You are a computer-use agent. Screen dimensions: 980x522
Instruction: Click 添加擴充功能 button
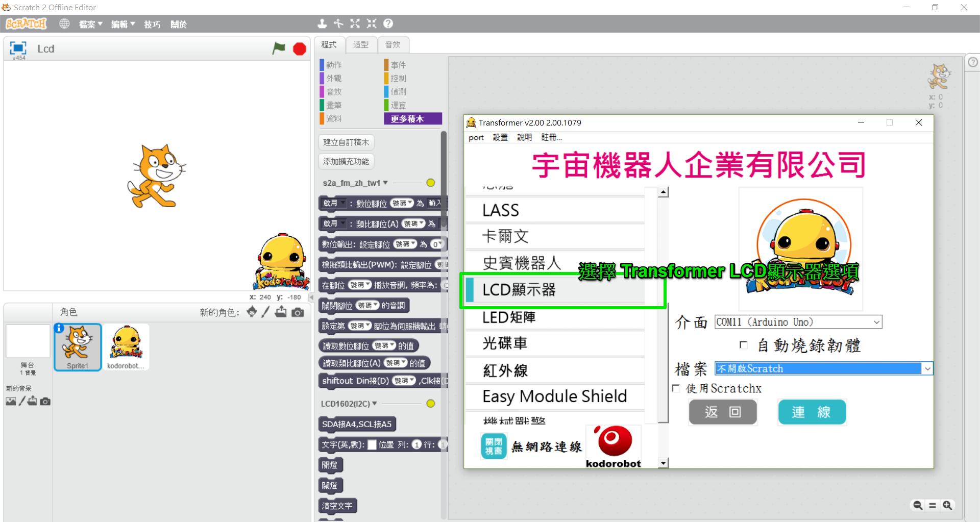tap(346, 161)
